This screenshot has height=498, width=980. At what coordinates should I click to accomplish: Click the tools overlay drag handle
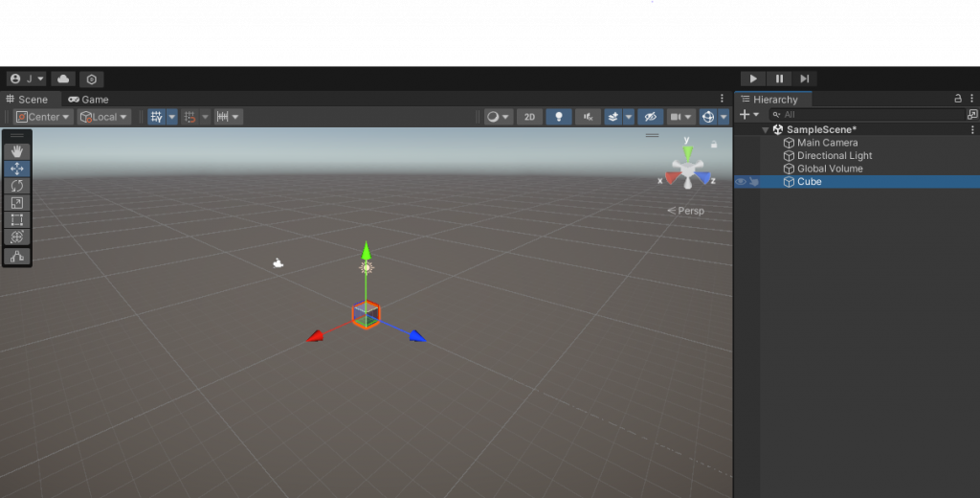(x=17, y=135)
